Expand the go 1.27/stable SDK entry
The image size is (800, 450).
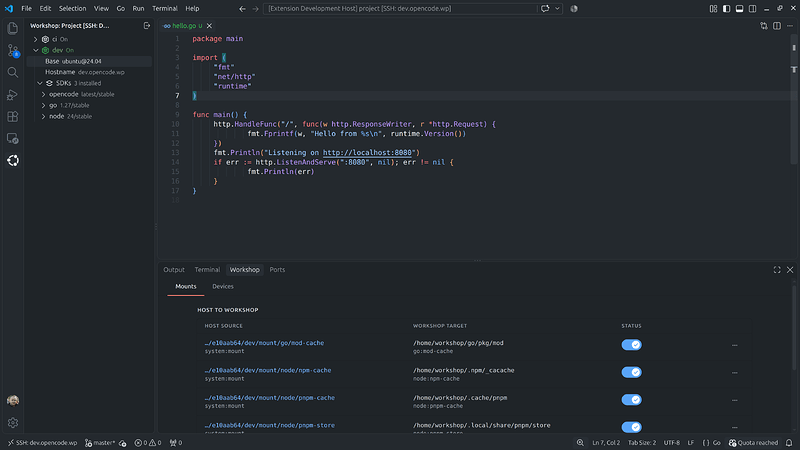tap(43, 105)
